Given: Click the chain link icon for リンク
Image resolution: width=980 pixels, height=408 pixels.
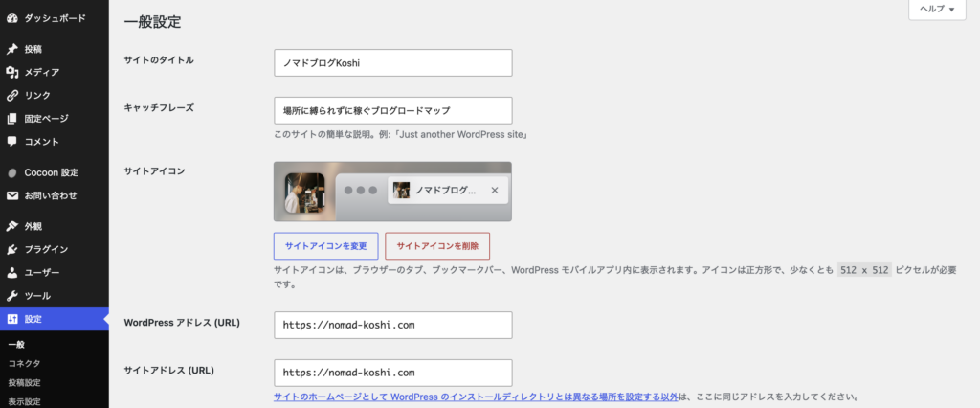Looking at the screenshot, I should (x=11, y=96).
